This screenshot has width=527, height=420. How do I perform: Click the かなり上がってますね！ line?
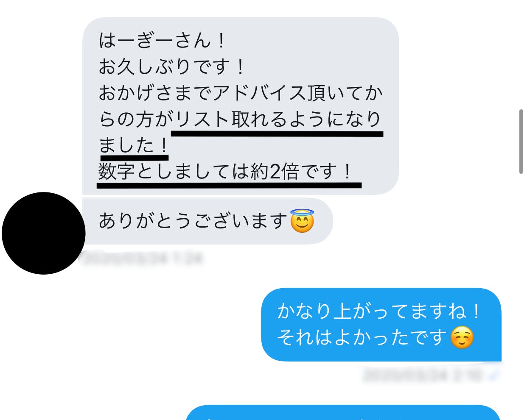tap(379, 311)
